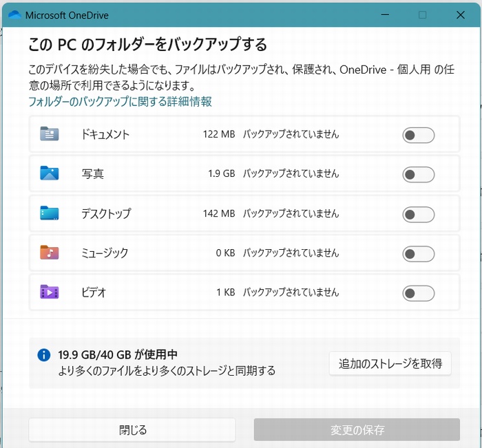
Task: Click the OneDrive cloud icon in title bar
Action: coord(13,14)
